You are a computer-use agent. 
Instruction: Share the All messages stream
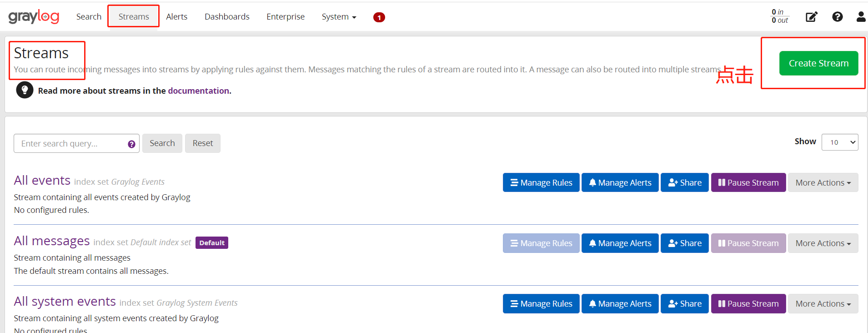[685, 243]
